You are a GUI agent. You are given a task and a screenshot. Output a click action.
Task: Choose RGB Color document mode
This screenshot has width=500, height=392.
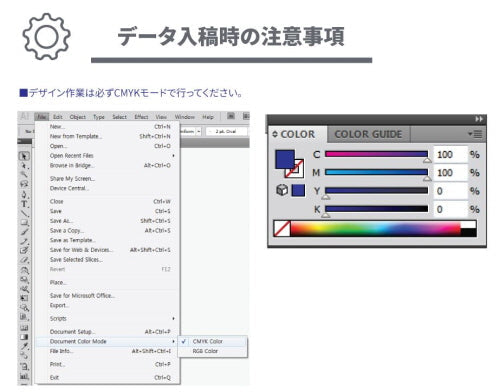coord(213,351)
